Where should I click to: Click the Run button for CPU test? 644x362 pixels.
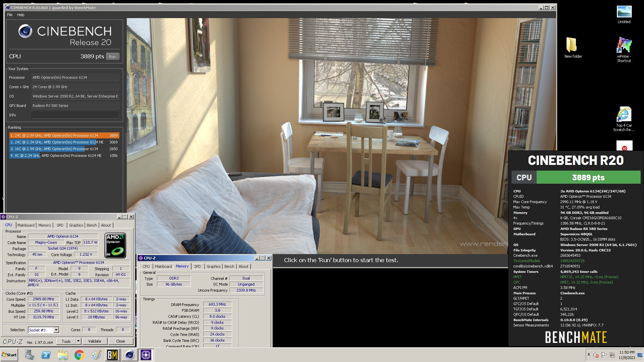(112, 57)
